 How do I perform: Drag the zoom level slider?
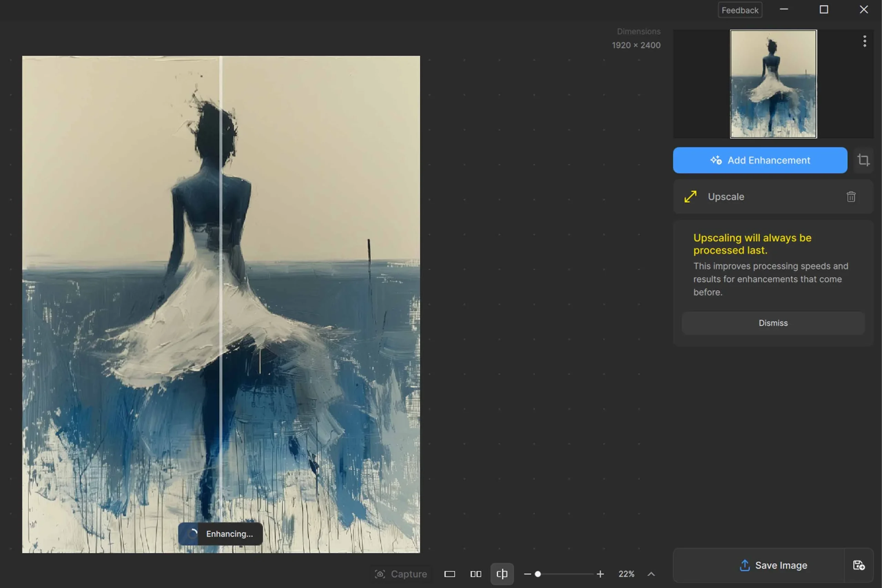point(537,574)
